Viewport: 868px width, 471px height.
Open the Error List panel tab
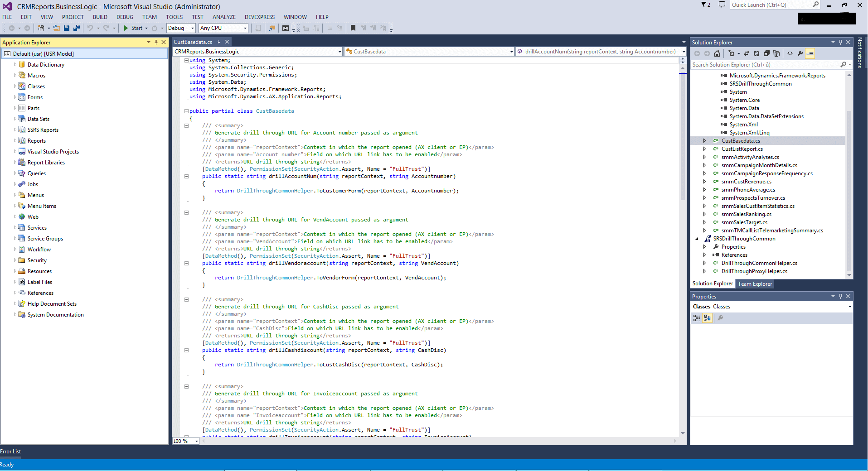tap(10, 452)
